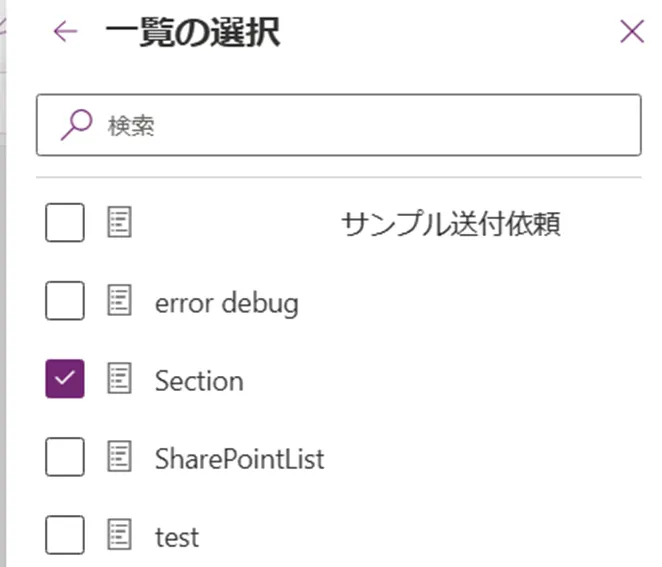Click the list icon beside サンプル送付依頼
Viewport: 662px width, 567px height.
[x=120, y=223]
